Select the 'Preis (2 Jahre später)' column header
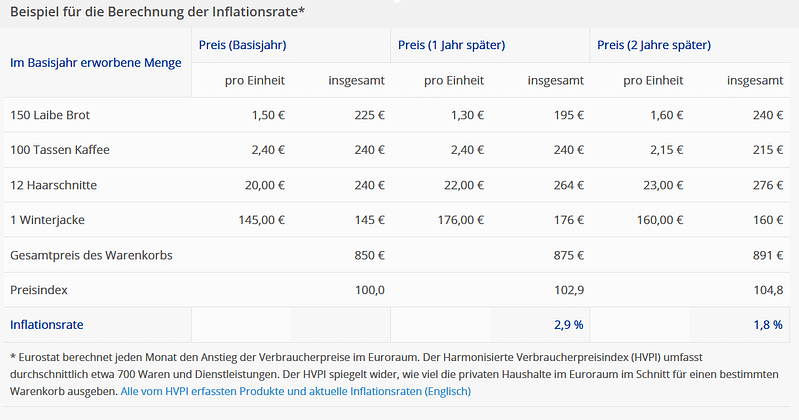 pos(654,45)
